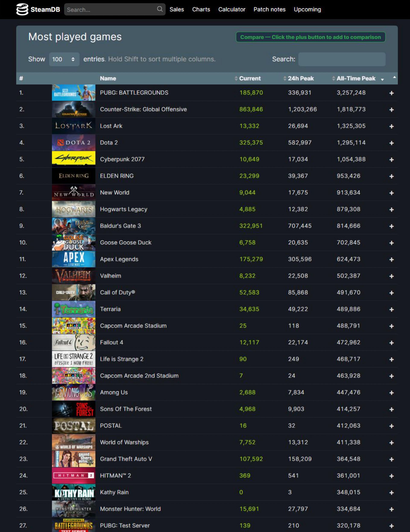Add Valheim to comparison
410x532 pixels.
coord(391,276)
